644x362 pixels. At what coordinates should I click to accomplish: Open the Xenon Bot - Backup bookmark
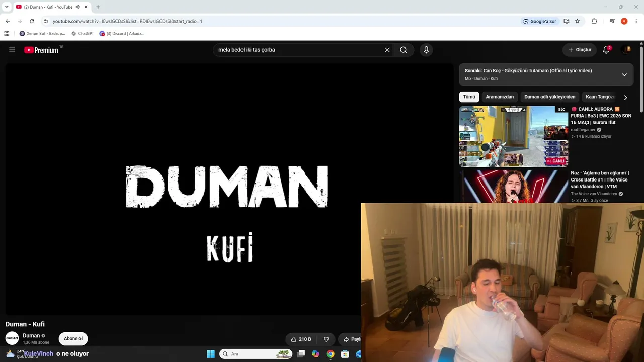click(x=42, y=34)
